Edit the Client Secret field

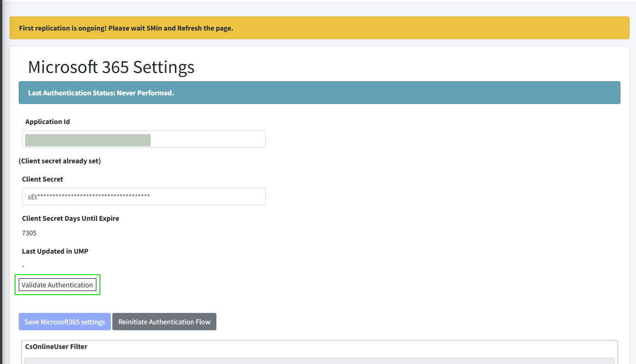coord(144,197)
